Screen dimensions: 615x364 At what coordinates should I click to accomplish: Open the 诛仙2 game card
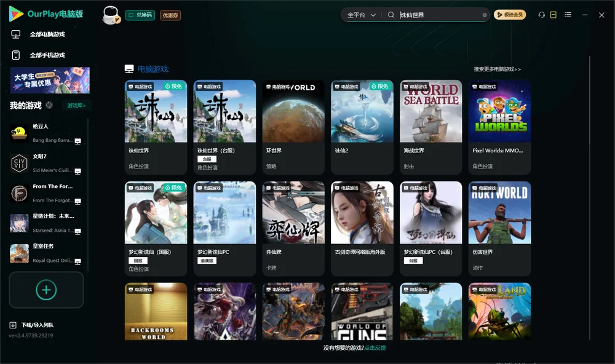point(362,127)
